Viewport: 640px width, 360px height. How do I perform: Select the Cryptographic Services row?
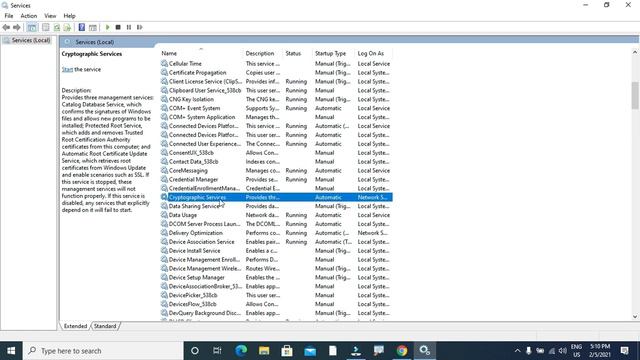(276, 197)
